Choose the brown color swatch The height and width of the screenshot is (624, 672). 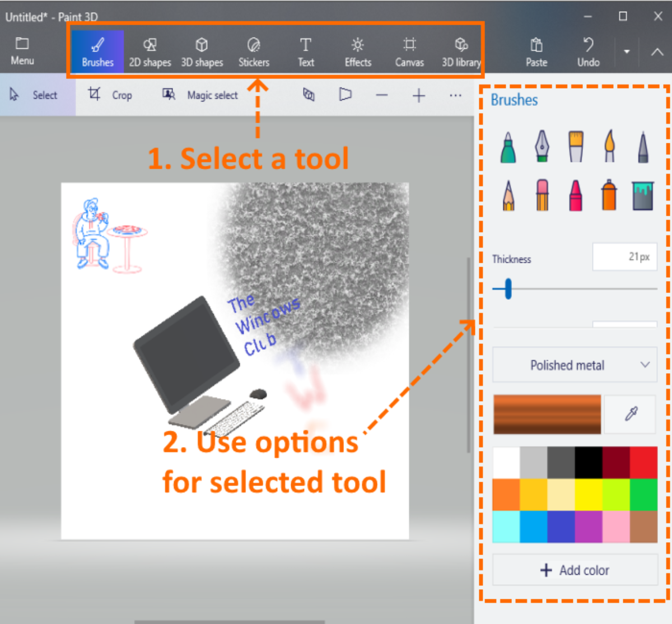643,527
